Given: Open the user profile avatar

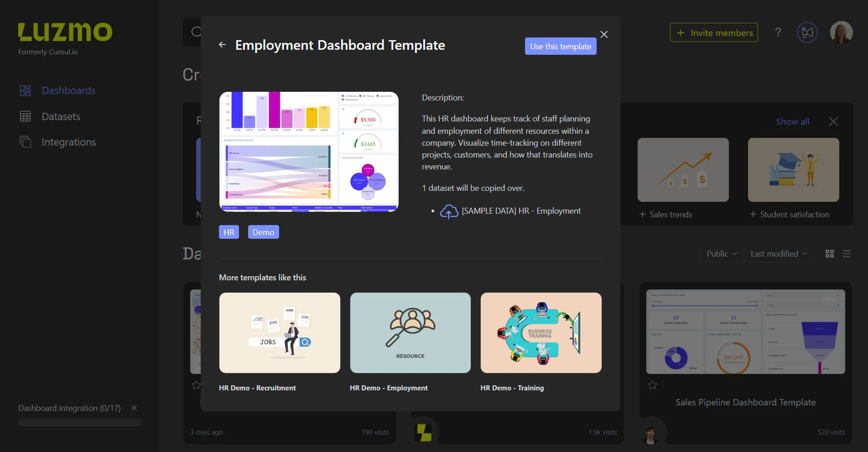Looking at the screenshot, I should pos(842,32).
